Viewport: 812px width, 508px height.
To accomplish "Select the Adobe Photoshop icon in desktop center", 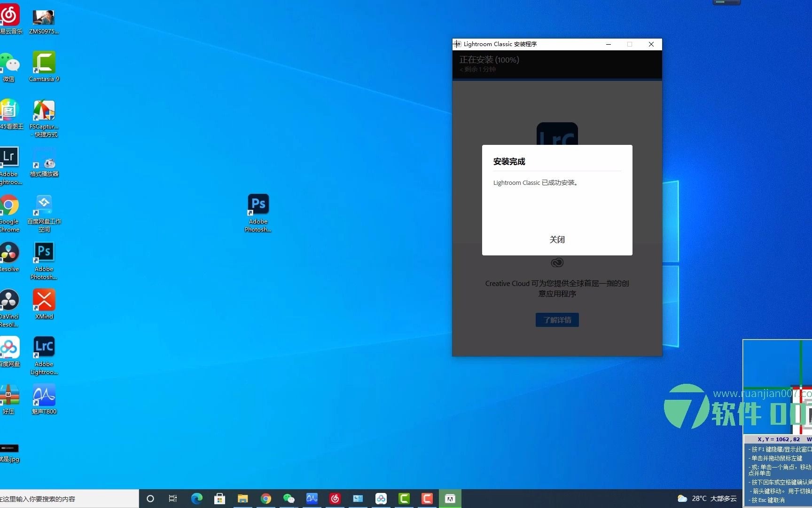I will click(258, 213).
